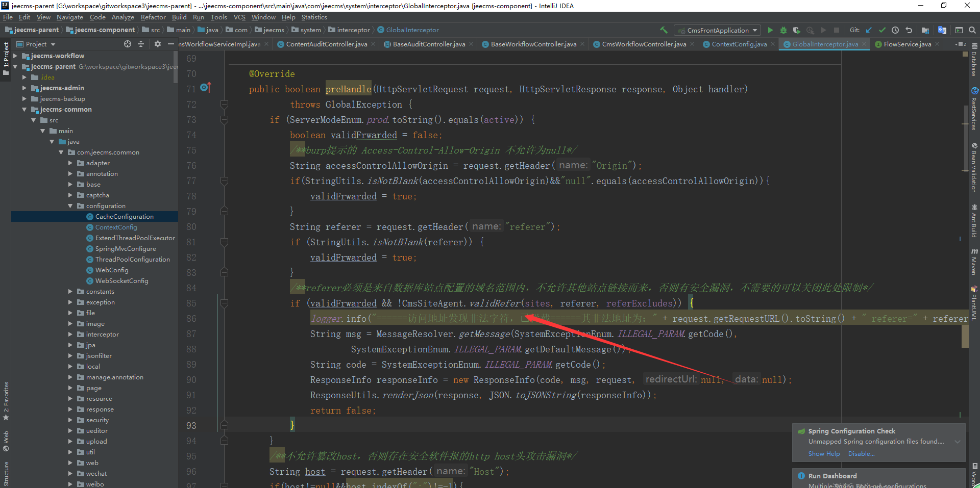The image size is (980, 488).
Task: Run CmsFrontApplication with the green play icon
Action: (x=770, y=30)
